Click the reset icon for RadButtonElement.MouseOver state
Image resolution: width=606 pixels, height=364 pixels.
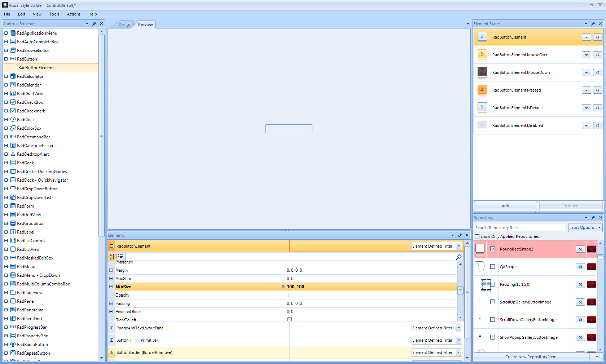click(598, 55)
